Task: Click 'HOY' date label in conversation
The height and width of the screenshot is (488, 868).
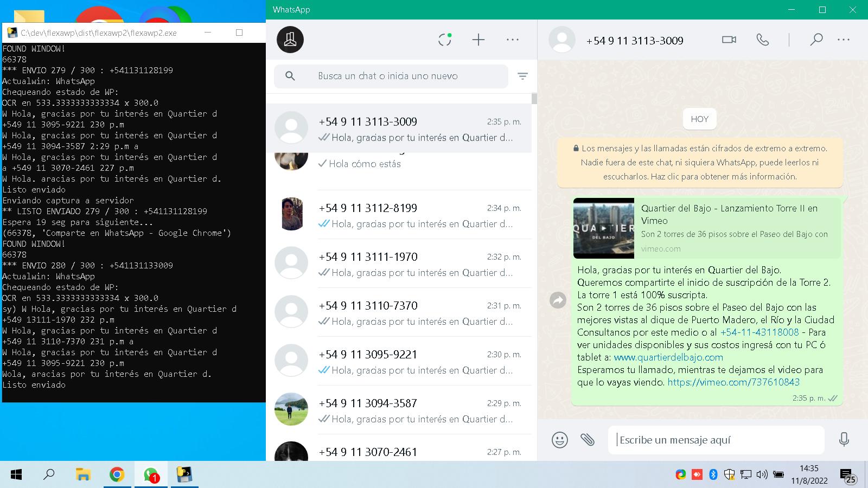Action: [700, 119]
